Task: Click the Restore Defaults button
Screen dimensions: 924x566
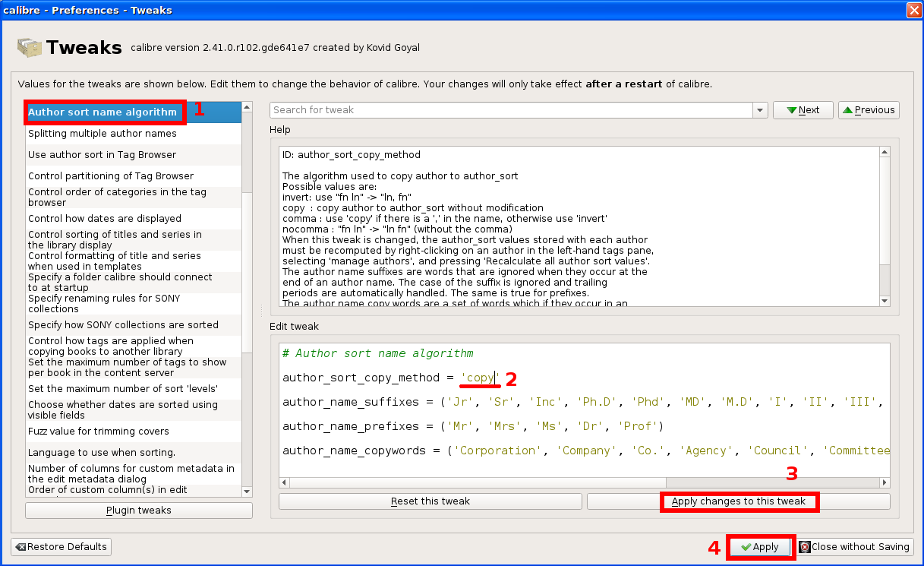Action: 61,547
